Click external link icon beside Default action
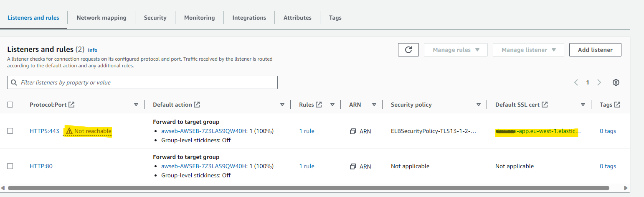 tap(197, 105)
